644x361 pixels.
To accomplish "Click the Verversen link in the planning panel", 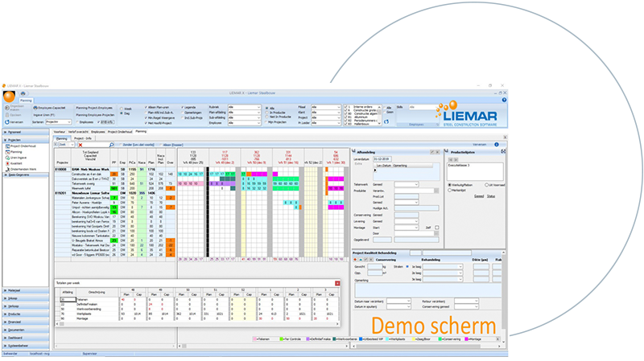I will 479,145.
